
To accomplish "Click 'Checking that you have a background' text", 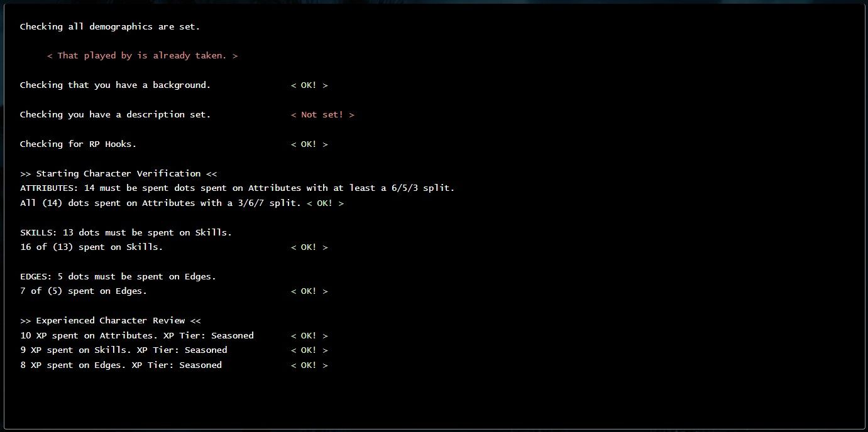I will tap(115, 85).
